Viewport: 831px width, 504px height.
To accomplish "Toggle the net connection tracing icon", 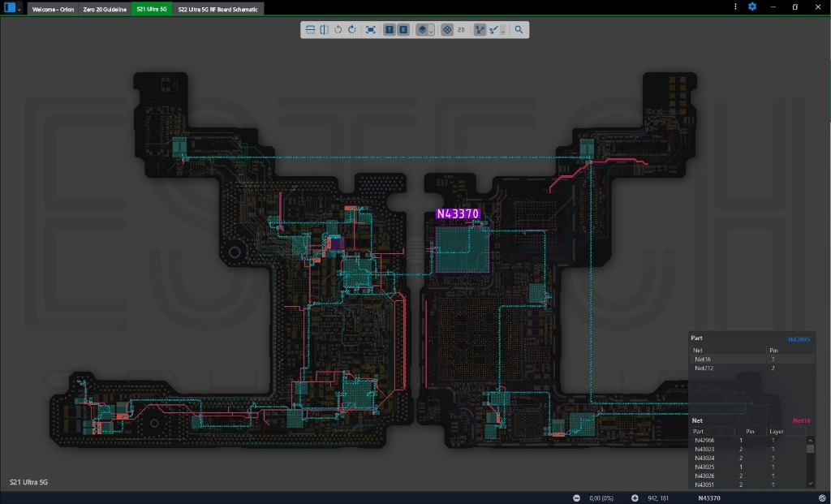I will tap(480, 30).
